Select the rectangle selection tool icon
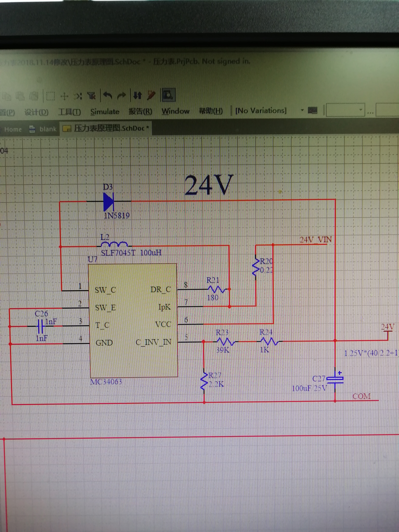The image size is (399, 532). (x=50, y=96)
